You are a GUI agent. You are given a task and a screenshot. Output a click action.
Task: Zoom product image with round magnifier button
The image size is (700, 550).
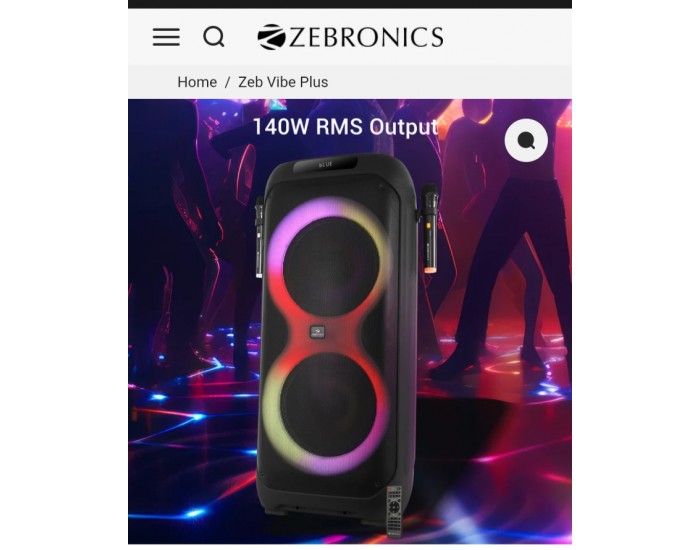(x=526, y=140)
